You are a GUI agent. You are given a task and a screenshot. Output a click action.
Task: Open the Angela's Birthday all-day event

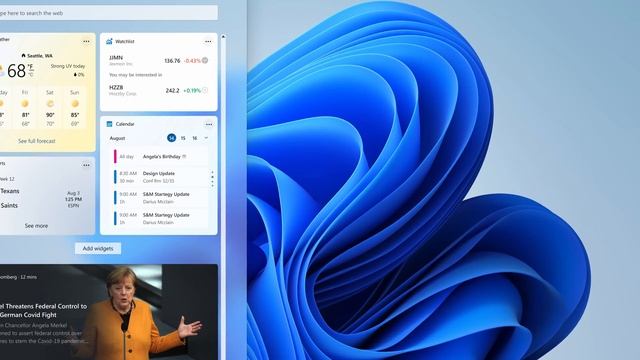click(x=160, y=156)
